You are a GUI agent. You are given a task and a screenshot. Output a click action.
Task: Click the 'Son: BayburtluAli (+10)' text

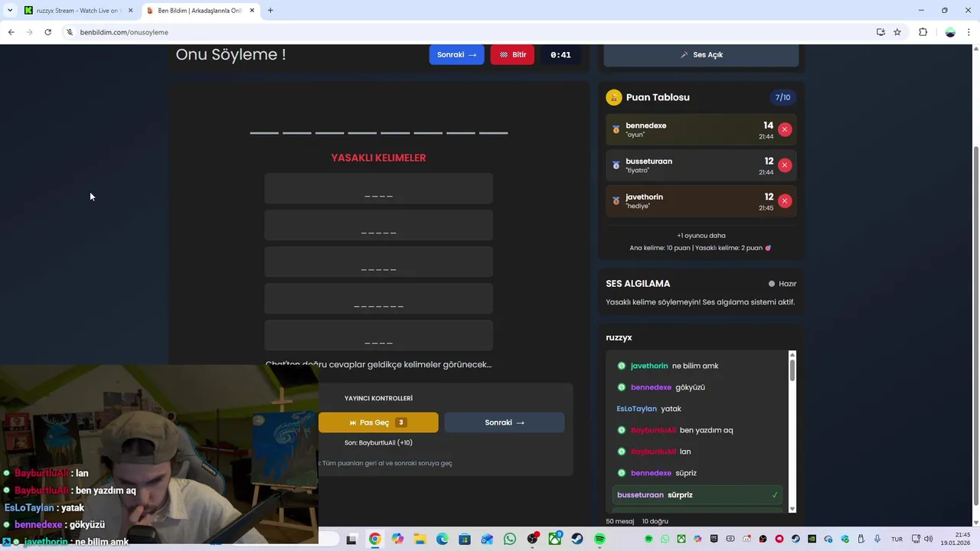[x=378, y=443]
